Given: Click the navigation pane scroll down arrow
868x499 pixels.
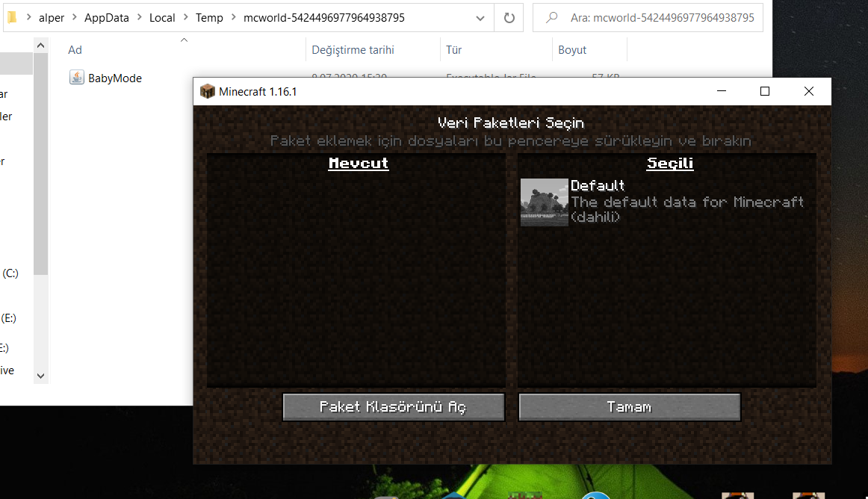Looking at the screenshot, I should click(40, 376).
